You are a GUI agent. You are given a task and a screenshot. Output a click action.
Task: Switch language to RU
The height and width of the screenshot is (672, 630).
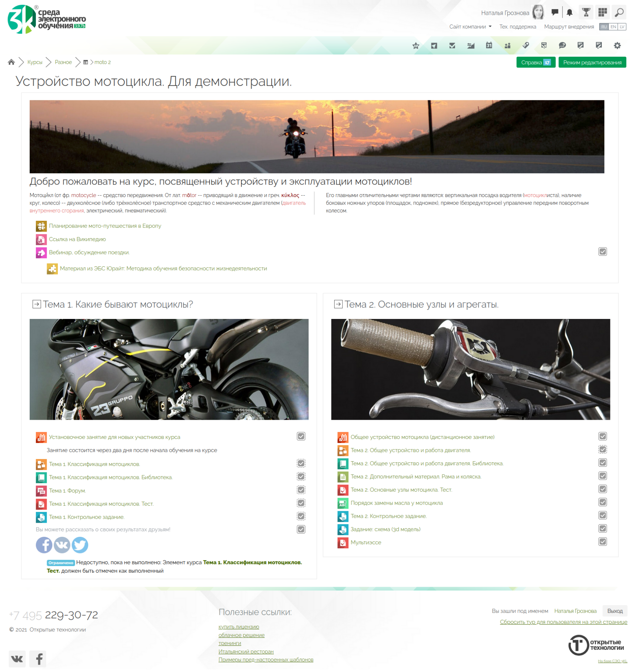tap(604, 27)
